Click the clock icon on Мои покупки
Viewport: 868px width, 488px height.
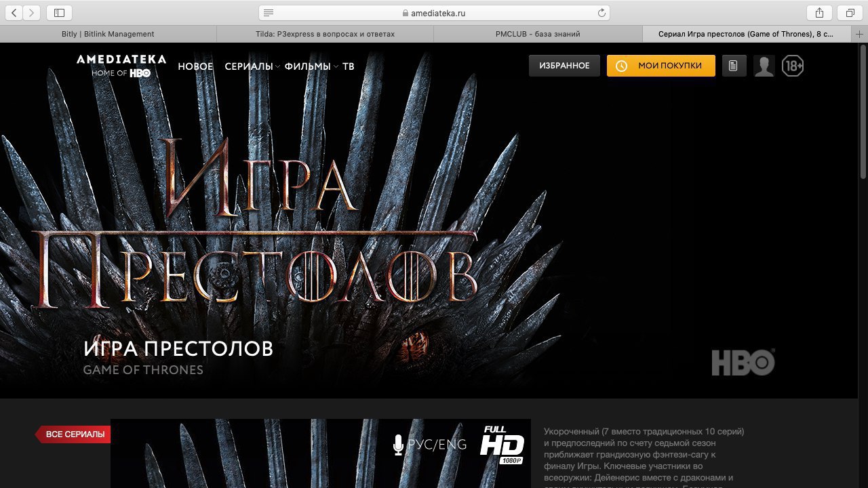pos(621,66)
